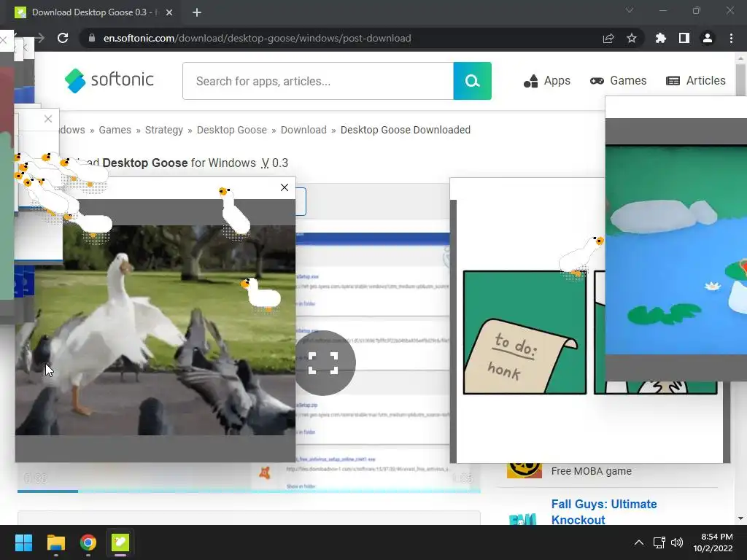Open a new tab with the plus button

tap(197, 12)
